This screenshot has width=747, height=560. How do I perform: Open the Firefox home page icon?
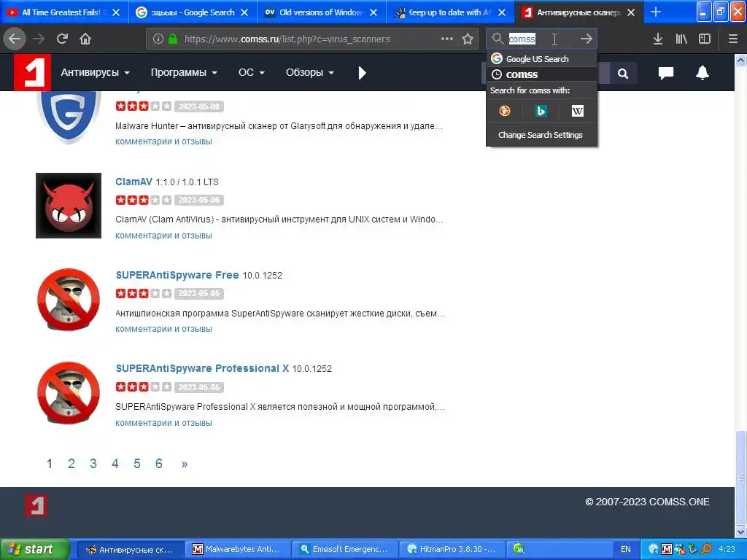(85, 39)
